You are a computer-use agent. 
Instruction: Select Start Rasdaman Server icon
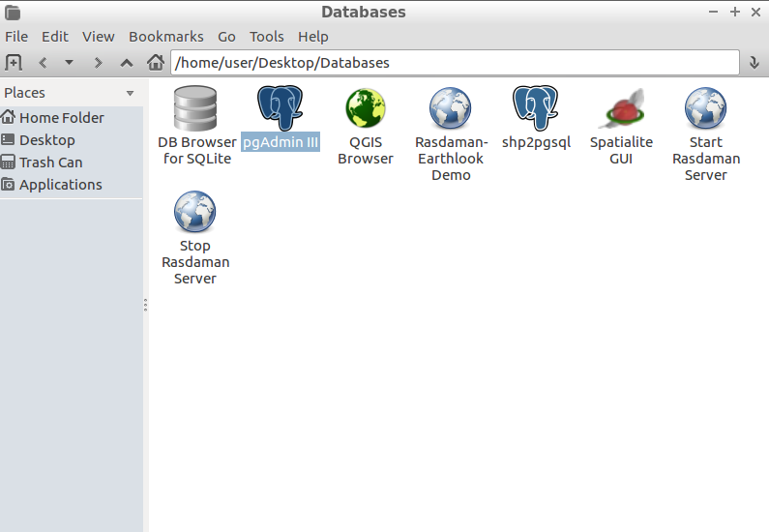(706, 108)
